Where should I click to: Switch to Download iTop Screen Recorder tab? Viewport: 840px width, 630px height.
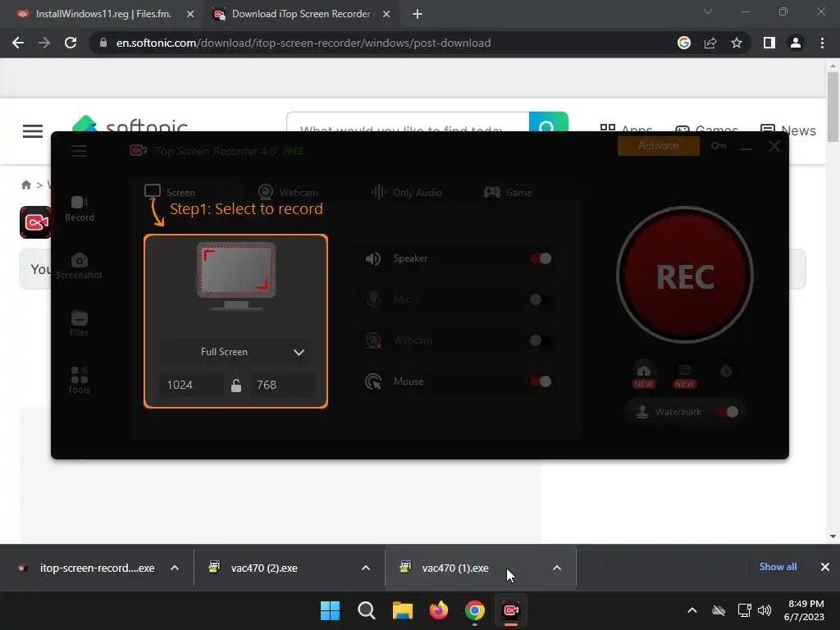(x=300, y=14)
